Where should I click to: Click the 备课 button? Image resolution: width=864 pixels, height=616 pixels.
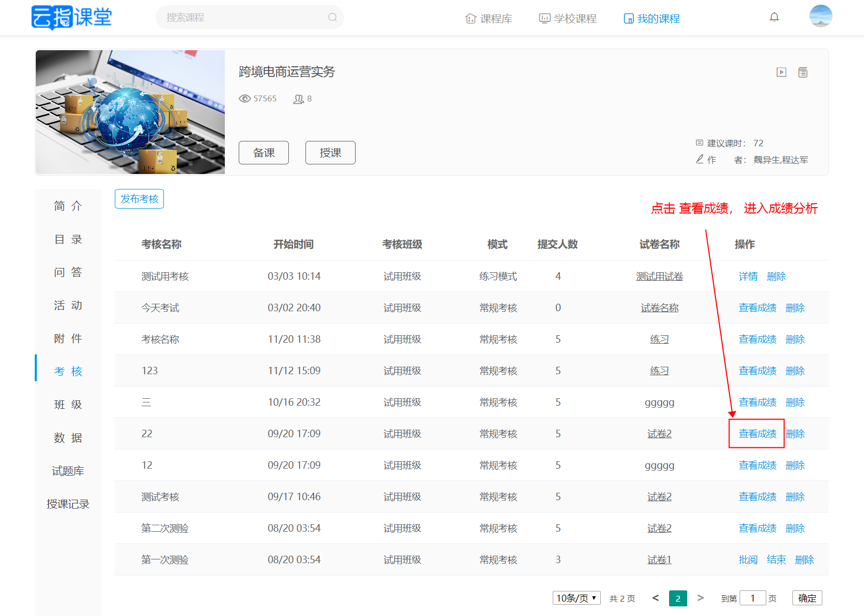[x=264, y=153]
